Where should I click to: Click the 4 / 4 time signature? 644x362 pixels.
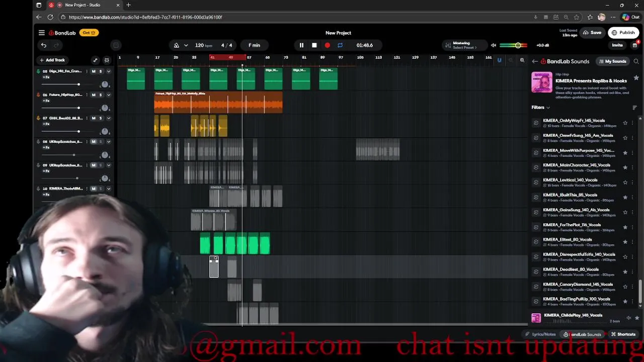227,45
